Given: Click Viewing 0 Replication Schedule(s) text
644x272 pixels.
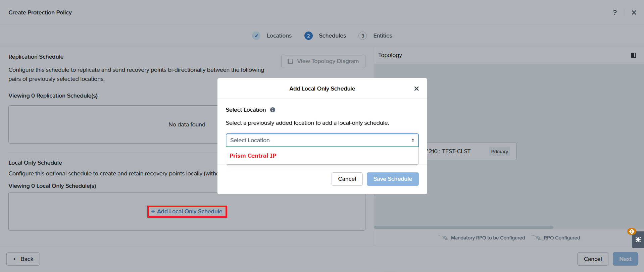Looking at the screenshot, I should [53, 96].
